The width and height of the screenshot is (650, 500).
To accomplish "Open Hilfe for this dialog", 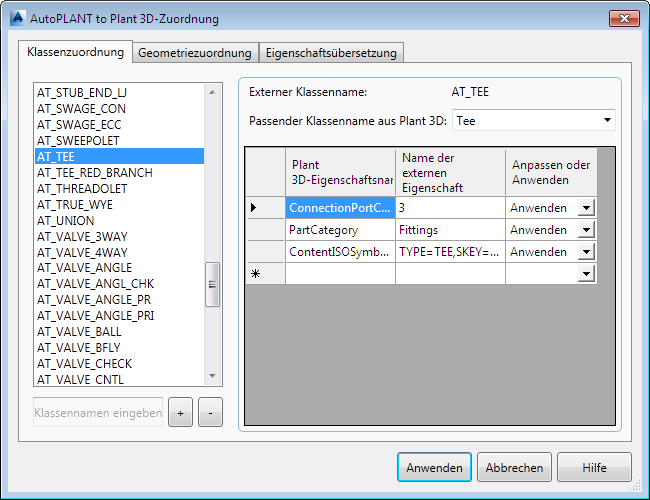I will (x=594, y=467).
